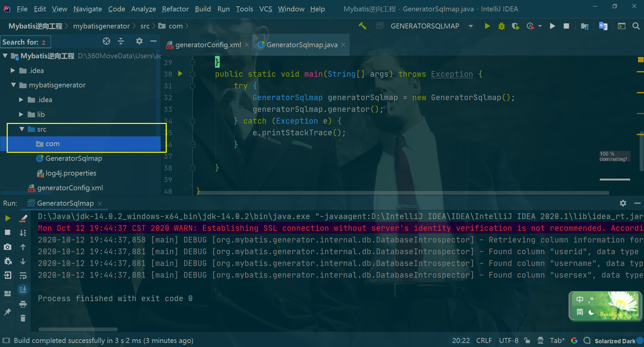This screenshot has height=347, width=644.
Task: Click the inspection profile hat icon
Action: point(540,341)
